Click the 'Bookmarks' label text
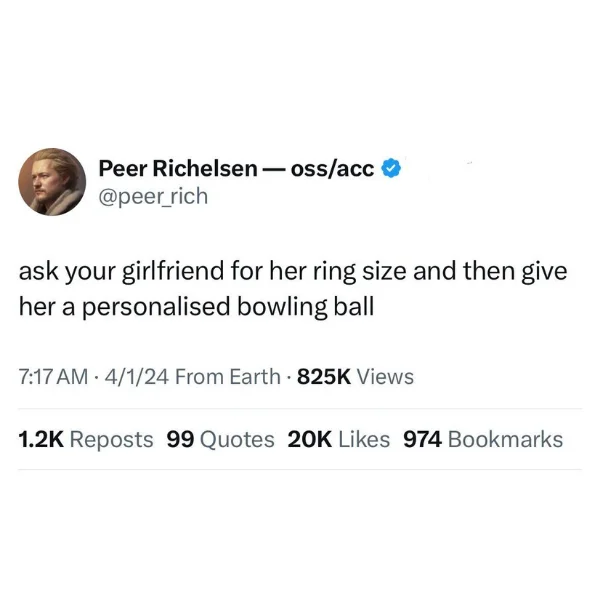 coord(505,439)
